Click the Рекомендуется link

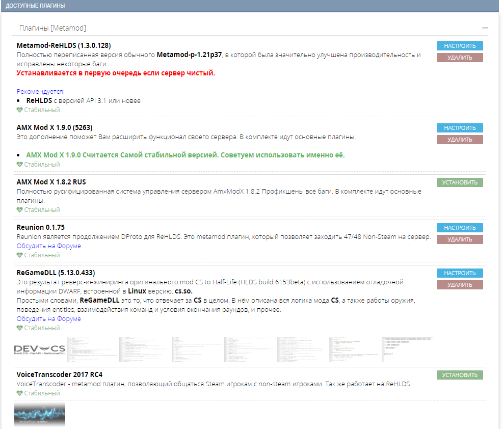(40, 92)
